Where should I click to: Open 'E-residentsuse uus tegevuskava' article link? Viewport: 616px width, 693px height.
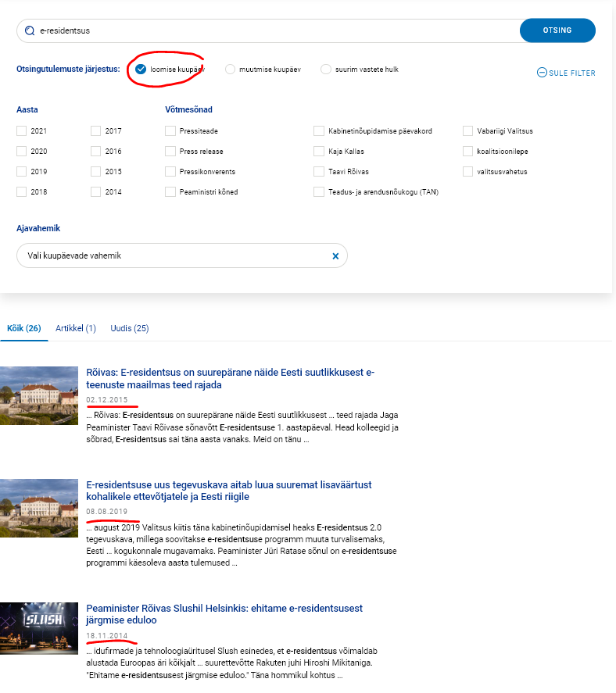click(x=228, y=491)
